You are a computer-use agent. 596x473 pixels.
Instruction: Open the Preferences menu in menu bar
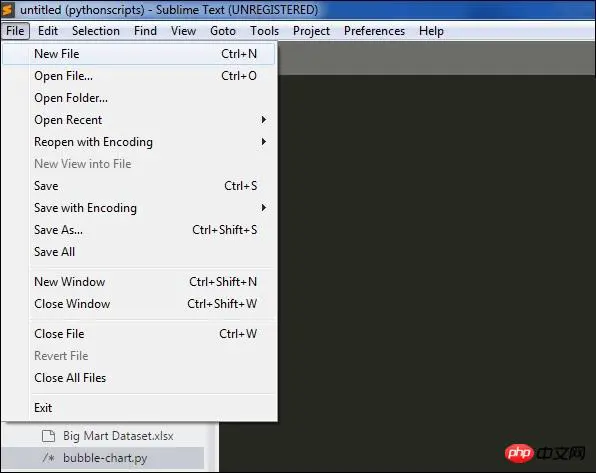[x=374, y=31]
